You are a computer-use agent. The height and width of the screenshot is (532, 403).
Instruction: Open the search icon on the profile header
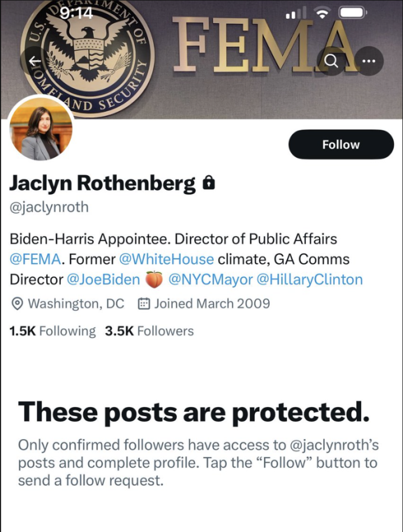coord(332,61)
